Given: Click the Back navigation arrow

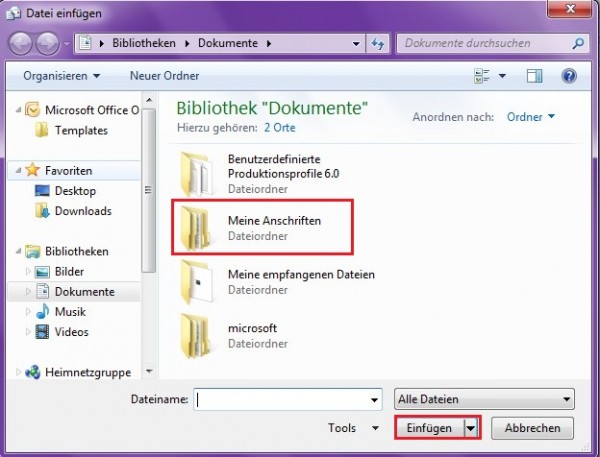Looking at the screenshot, I should [20, 43].
